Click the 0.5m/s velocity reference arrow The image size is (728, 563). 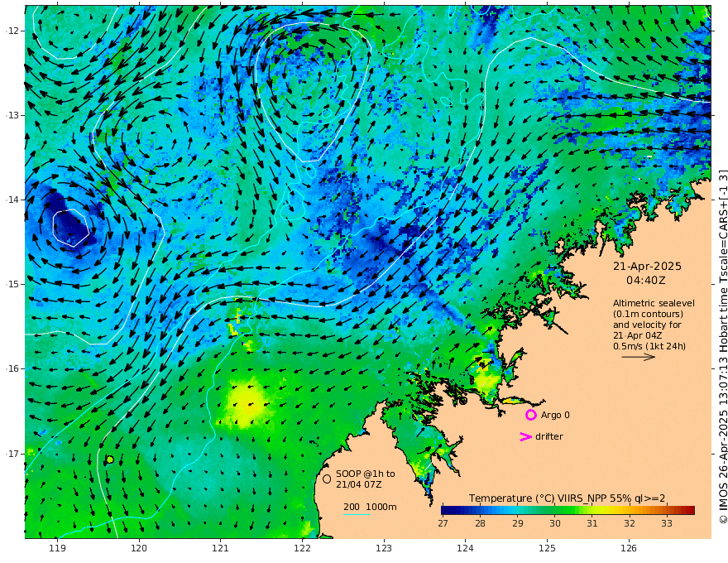pyautogui.click(x=639, y=357)
